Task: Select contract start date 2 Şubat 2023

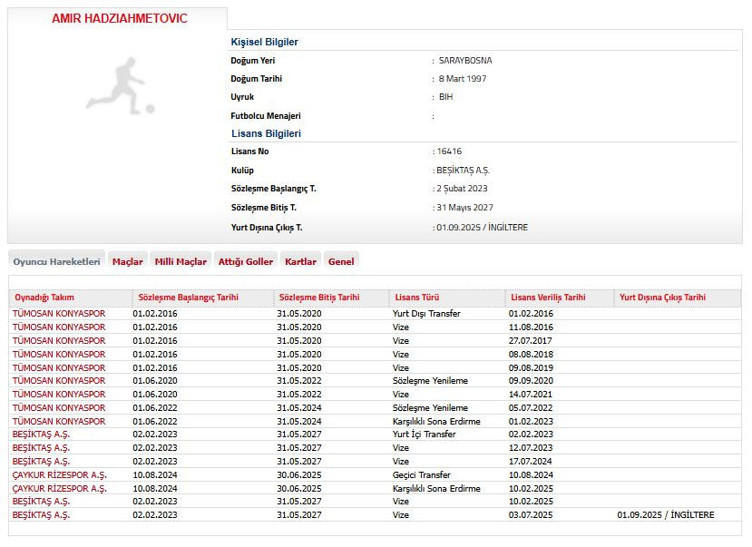Action: (x=462, y=189)
